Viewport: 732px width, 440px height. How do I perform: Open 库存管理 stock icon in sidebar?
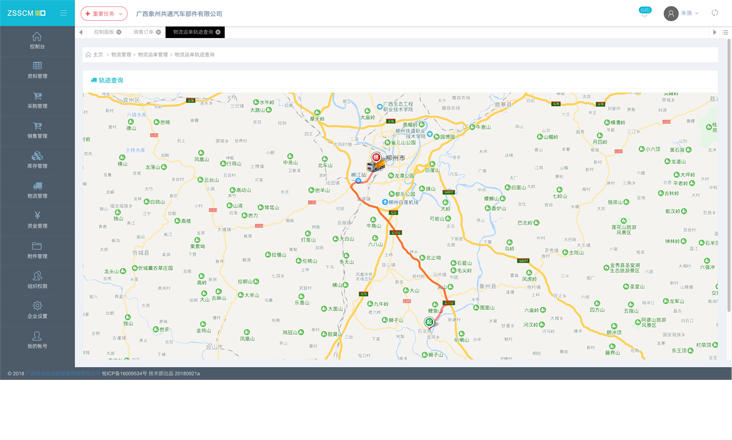[37, 156]
